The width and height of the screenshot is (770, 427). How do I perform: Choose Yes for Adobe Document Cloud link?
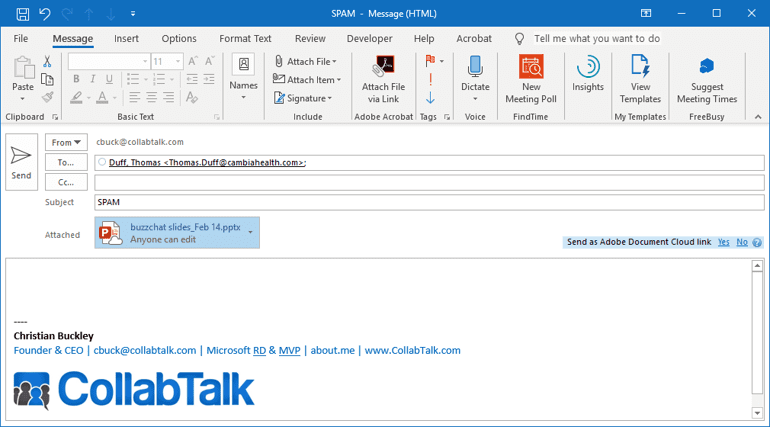[x=723, y=242]
